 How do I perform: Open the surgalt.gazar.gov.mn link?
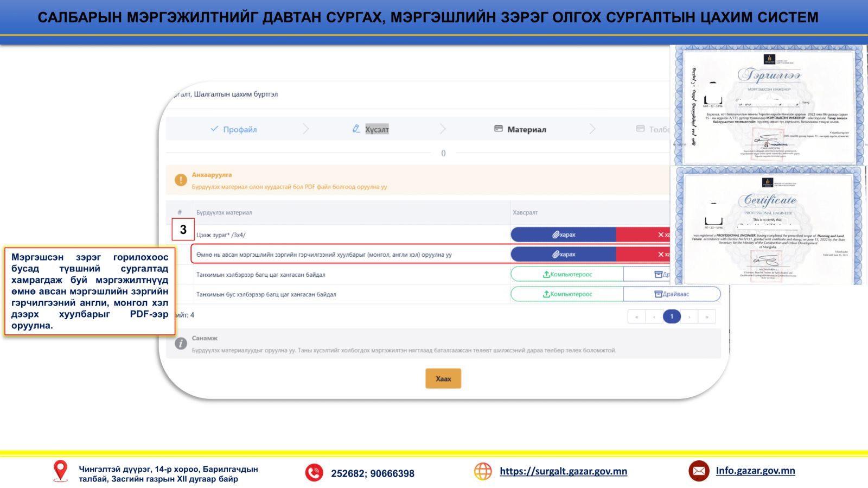[x=563, y=471]
